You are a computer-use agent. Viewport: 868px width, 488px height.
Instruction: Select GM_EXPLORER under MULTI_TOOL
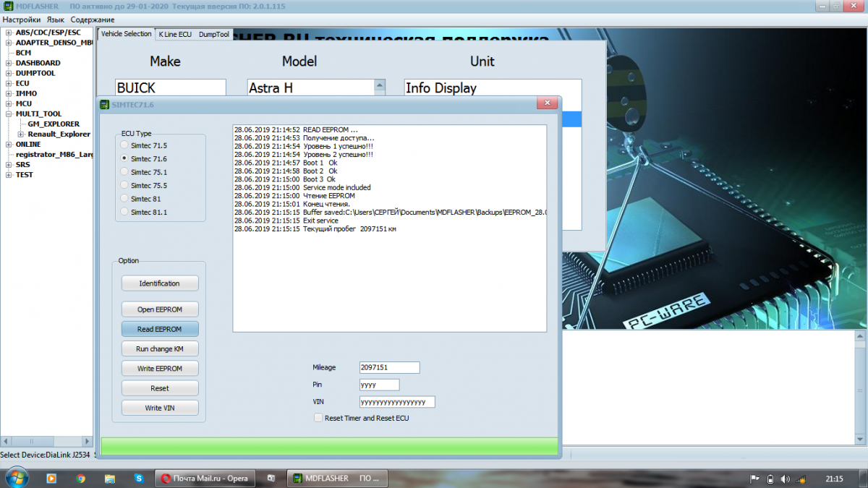54,124
